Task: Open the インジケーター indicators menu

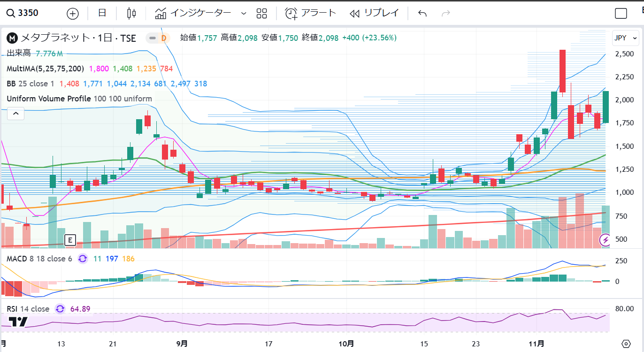Action: click(x=193, y=13)
